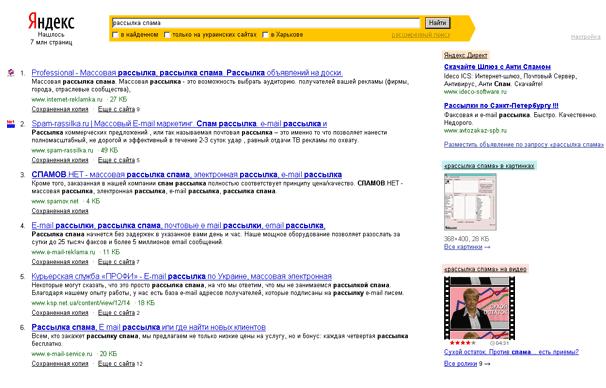Open result "Рассылка спама, E mail рассылка или где найти"
Image resolution: width=606 pixels, height=388 pixels.
pyautogui.click(x=149, y=327)
